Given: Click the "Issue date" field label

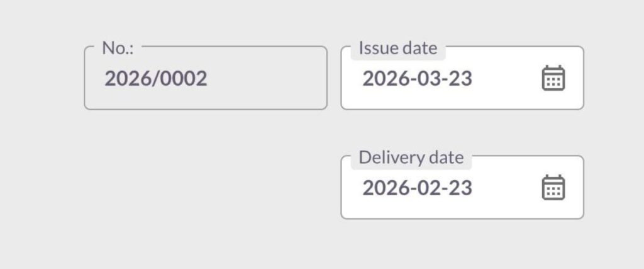Looking at the screenshot, I should pyautogui.click(x=397, y=48).
